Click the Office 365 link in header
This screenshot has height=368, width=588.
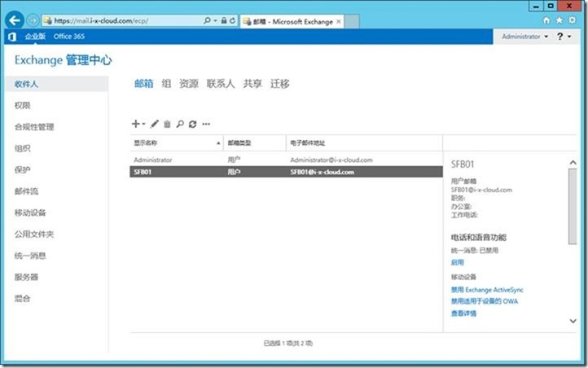click(69, 37)
